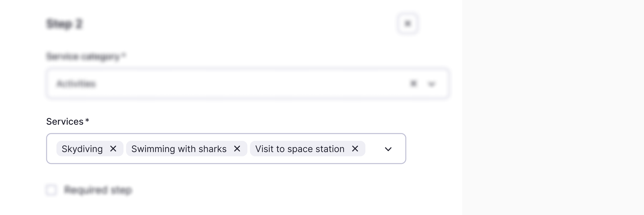Image resolution: width=644 pixels, height=215 pixels.
Task: Click the asterisk beside Service category label
Action: point(124,56)
